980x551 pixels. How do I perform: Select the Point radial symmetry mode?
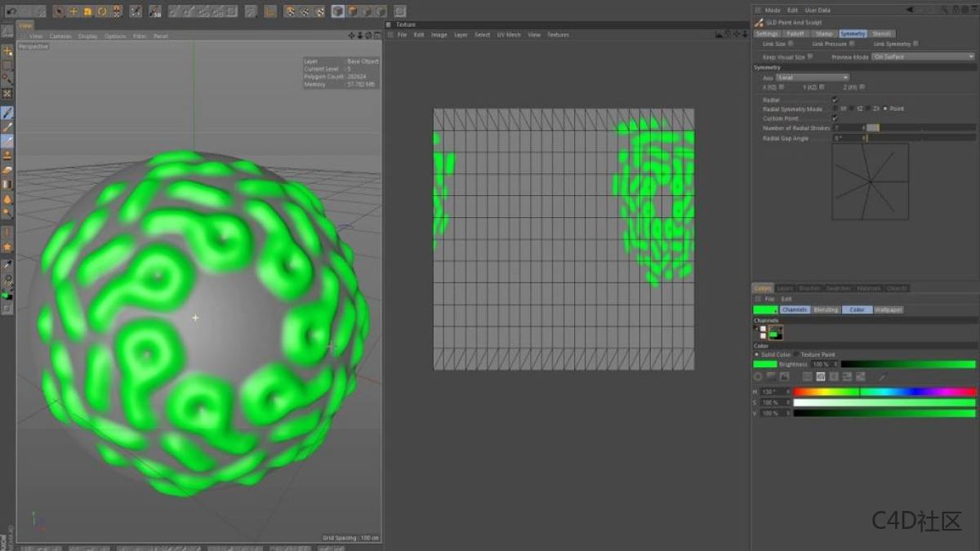coord(887,109)
